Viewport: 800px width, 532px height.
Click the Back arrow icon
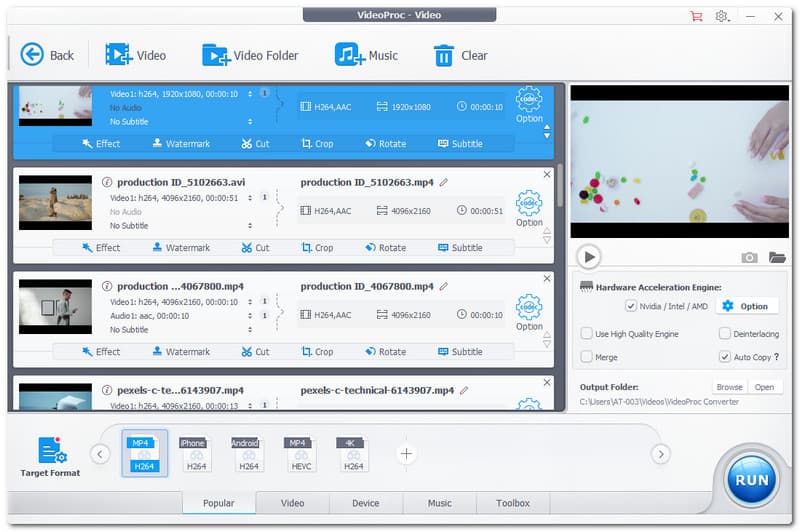tap(32, 55)
